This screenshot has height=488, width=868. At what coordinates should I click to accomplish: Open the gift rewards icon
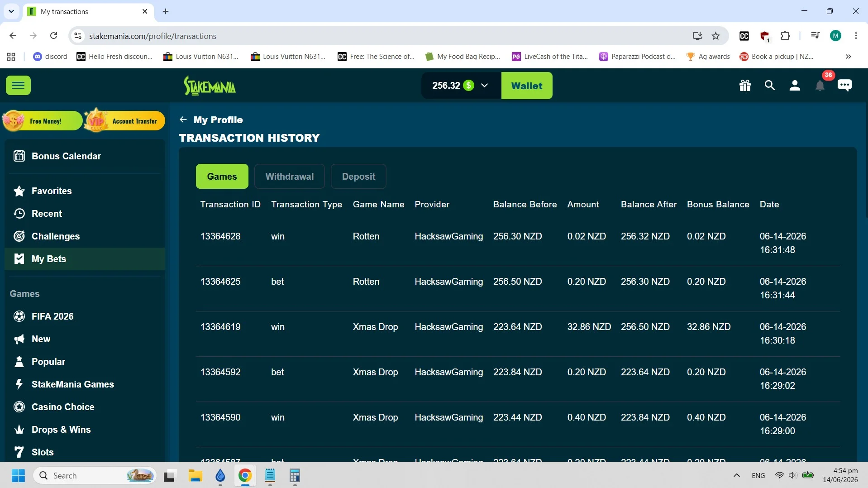[x=745, y=85]
